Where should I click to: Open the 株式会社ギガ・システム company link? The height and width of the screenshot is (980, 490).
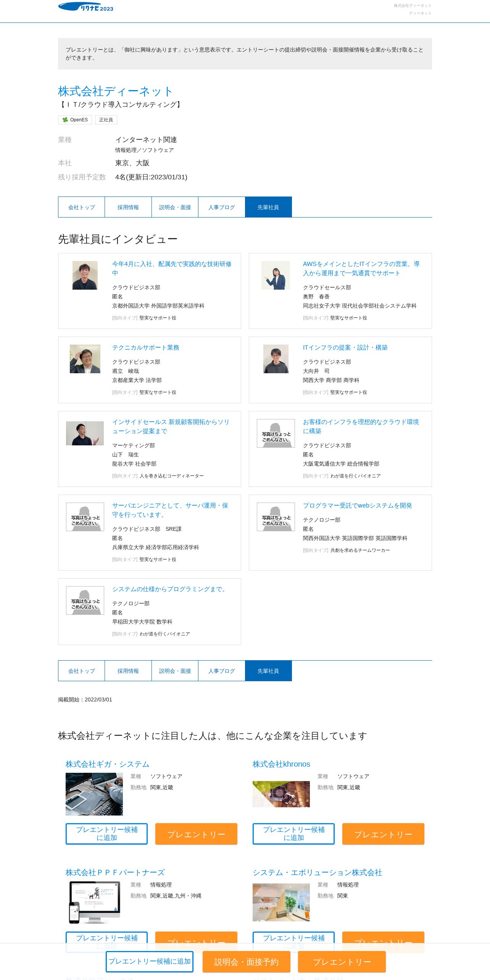(107, 764)
